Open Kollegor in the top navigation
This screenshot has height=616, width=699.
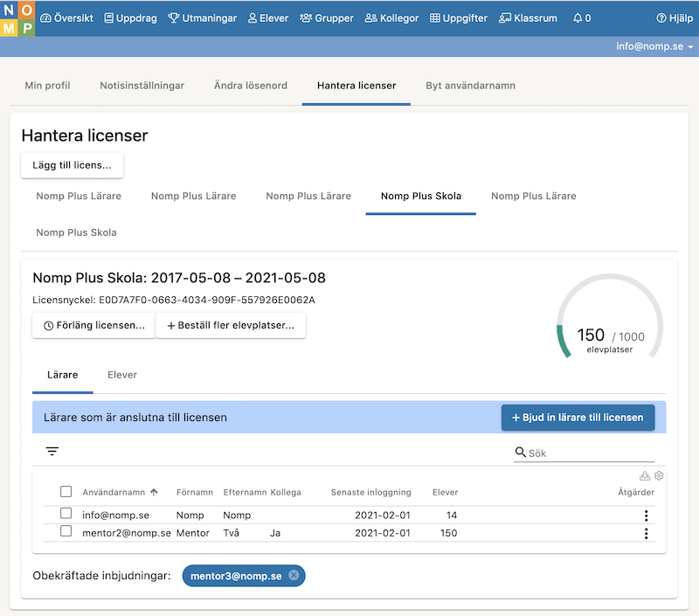tap(391, 18)
